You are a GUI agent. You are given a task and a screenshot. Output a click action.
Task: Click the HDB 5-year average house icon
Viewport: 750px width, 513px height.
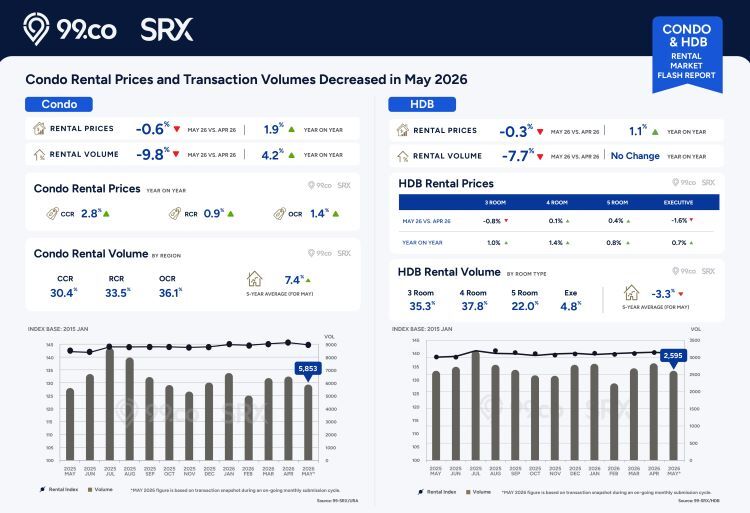[x=631, y=292]
